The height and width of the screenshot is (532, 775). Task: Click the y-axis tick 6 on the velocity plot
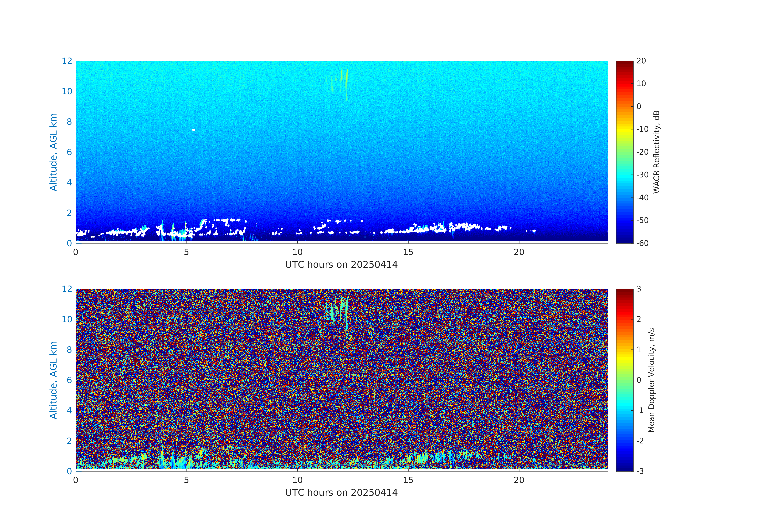point(69,380)
